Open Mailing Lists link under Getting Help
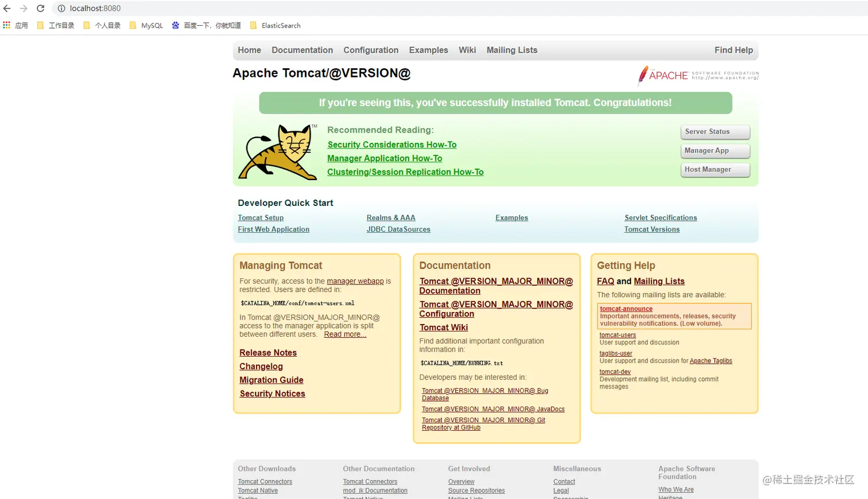Screen dimensions: 868x499 659,282
